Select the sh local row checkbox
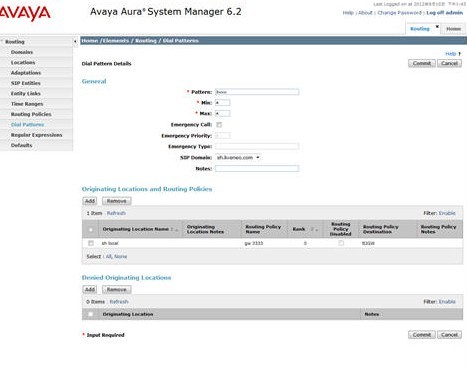Viewport: 467px width, 365px height. [x=91, y=243]
